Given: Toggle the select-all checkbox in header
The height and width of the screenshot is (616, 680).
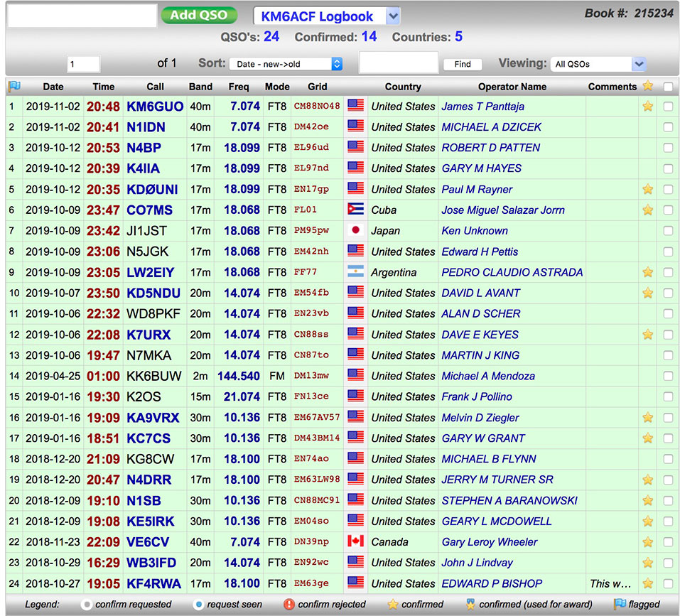Looking at the screenshot, I should point(669,87).
